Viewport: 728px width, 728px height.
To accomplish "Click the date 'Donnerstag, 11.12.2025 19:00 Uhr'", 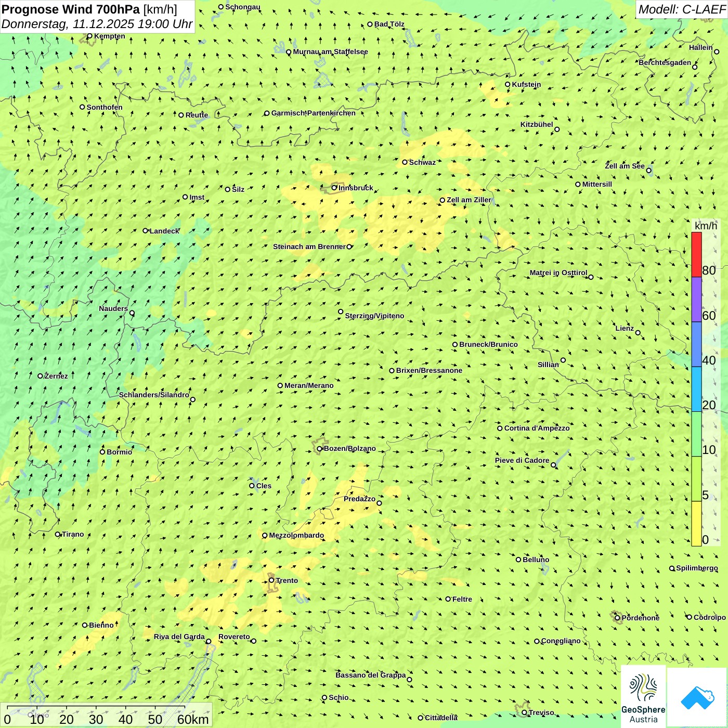I will (97, 24).
